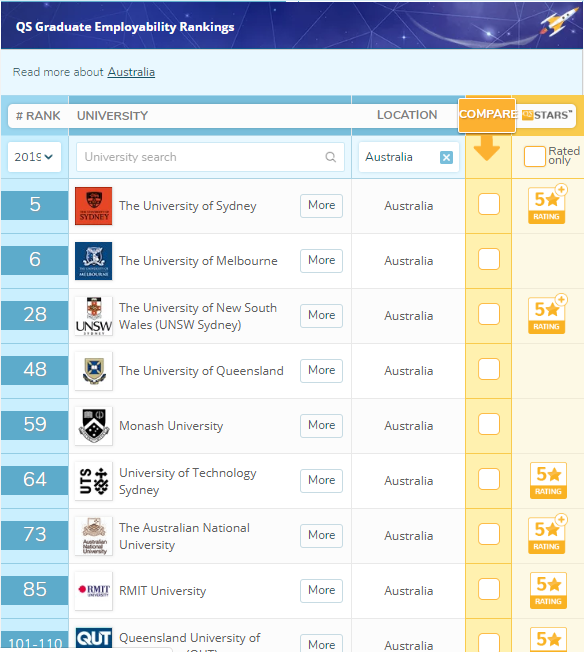584x652 pixels.
Task: Focus the University search field
Action: (x=210, y=157)
